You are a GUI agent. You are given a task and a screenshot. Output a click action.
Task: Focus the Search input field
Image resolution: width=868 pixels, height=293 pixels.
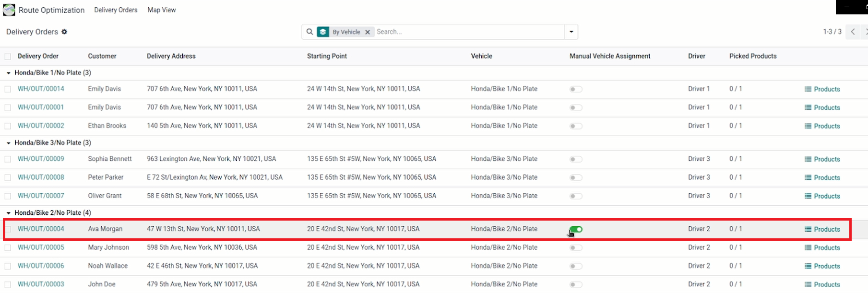click(x=469, y=32)
